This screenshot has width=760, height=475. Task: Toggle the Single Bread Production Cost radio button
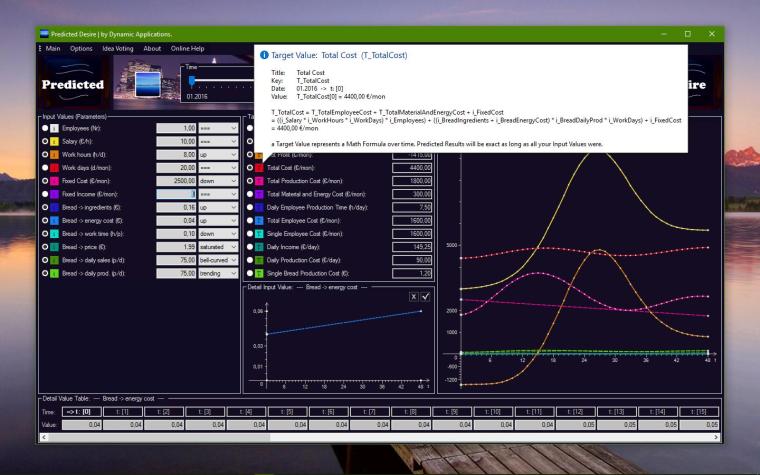pos(250,273)
